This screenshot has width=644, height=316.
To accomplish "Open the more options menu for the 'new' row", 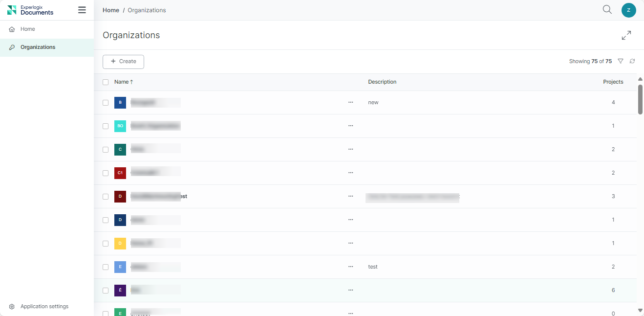I will pyautogui.click(x=350, y=103).
